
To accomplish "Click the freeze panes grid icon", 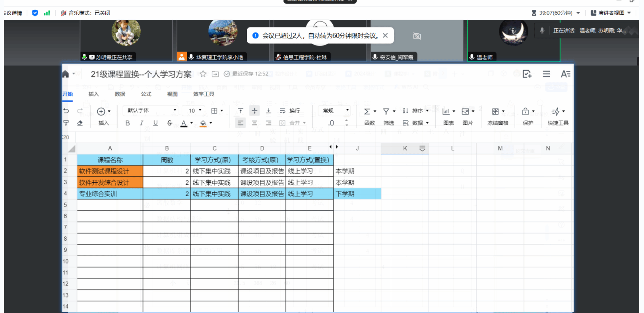I will pos(495,112).
